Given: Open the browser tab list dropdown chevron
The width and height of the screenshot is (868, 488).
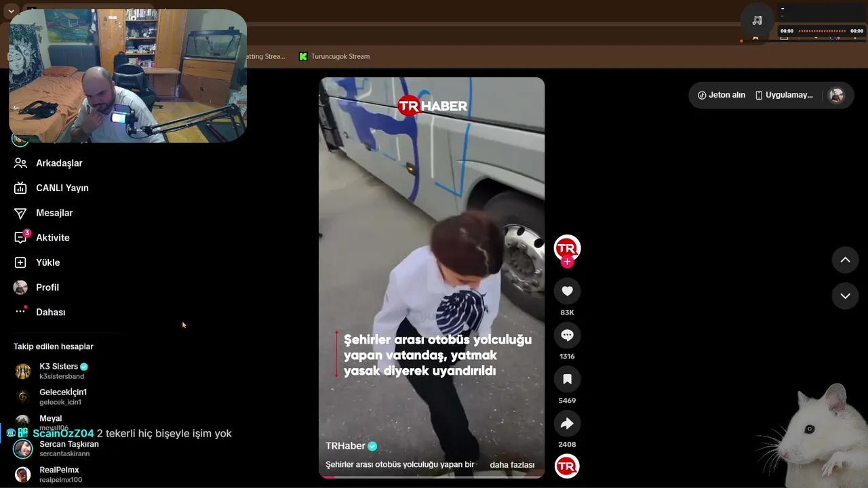Looking at the screenshot, I should (x=11, y=12).
